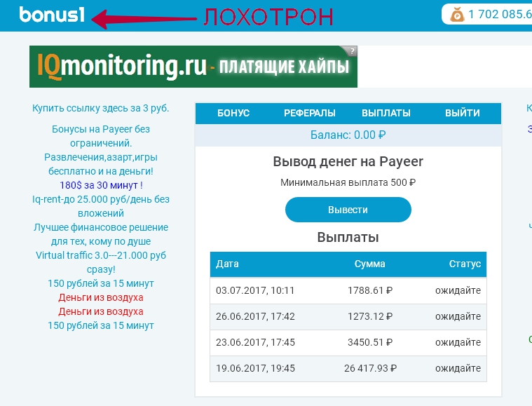Switch to the ВЫПЛАТЫ tab

coord(386,113)
